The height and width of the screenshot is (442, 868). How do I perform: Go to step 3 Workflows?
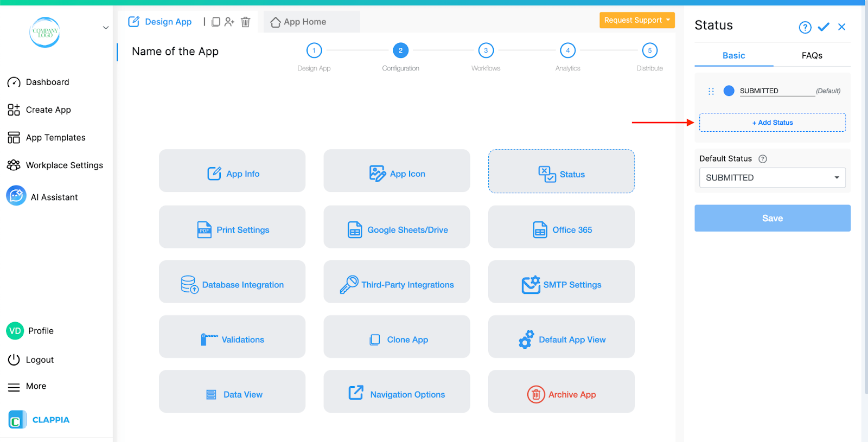tap(486, 50)
